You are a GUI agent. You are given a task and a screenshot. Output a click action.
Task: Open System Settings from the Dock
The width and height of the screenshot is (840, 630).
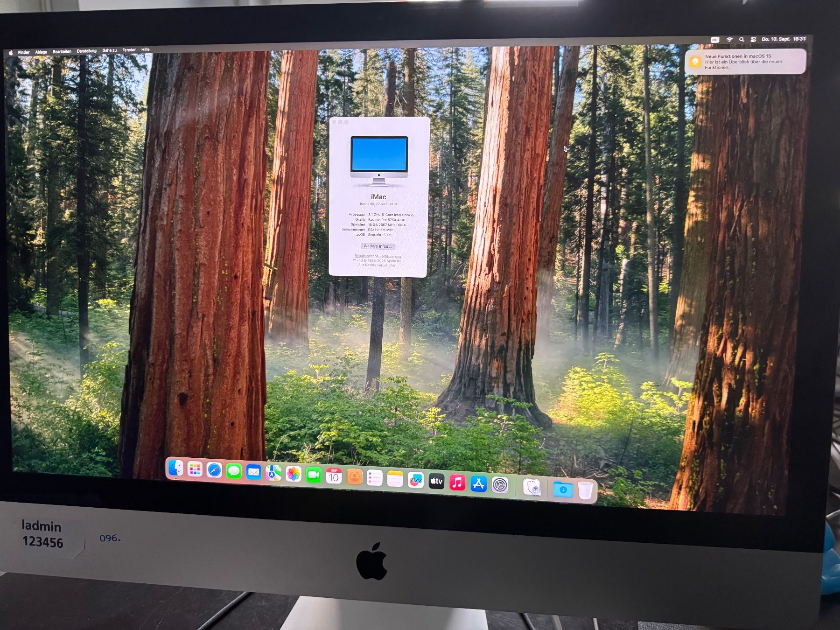pyautogui.click(x=500, y=485)
